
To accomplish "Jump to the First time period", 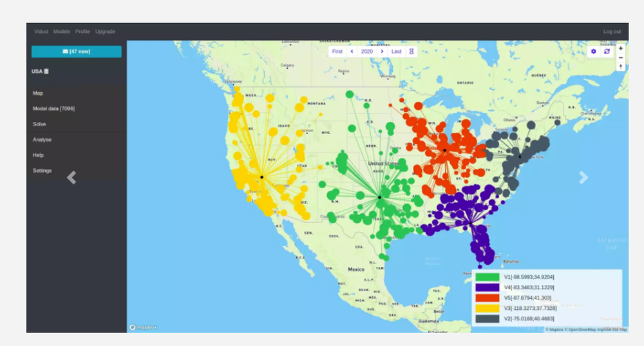I will [x=337, y=52].
